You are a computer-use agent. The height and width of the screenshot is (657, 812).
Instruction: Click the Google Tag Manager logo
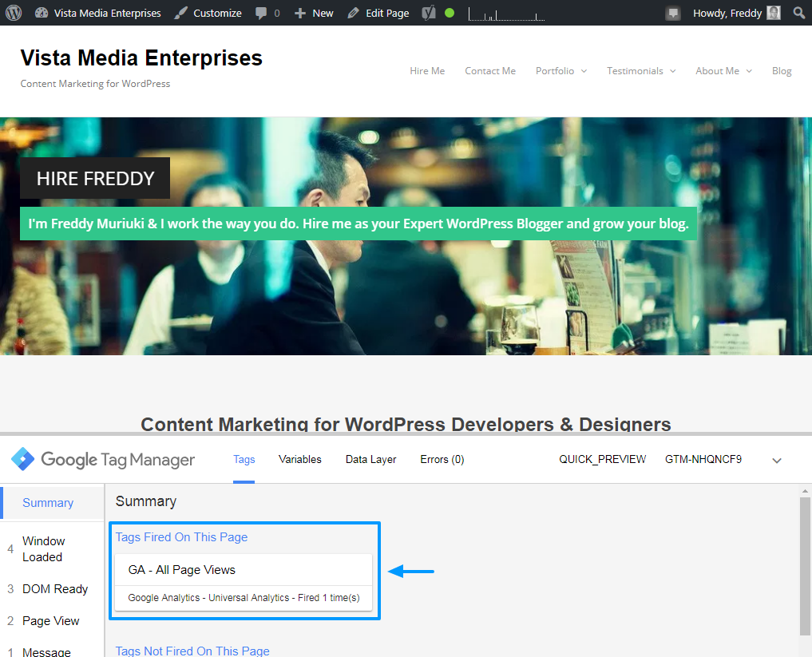pyautogui.click(x=22, y=459)
